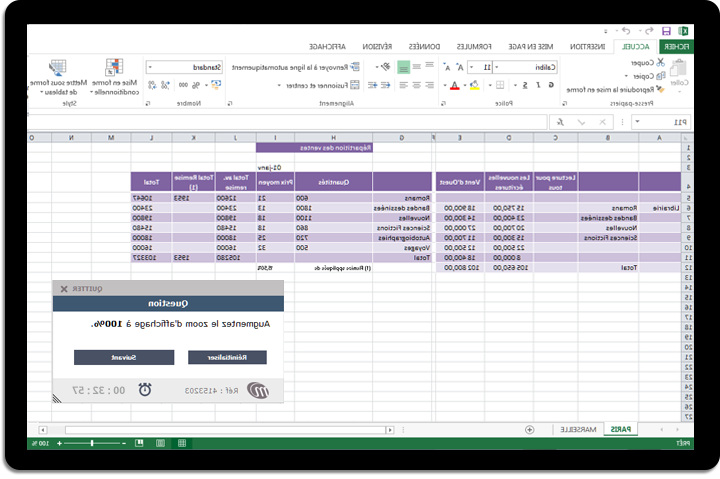Toggle bold G formatting button
720x479 pixels.
[551, 85]
